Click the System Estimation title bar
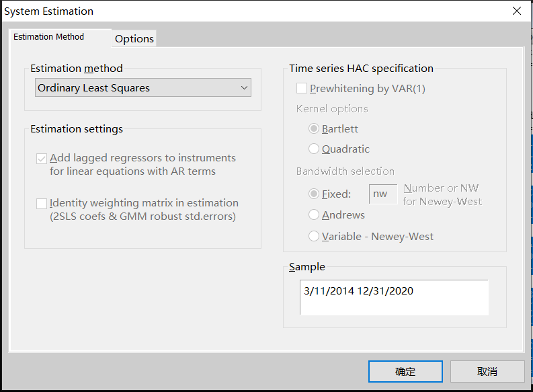 pos(202,11)
